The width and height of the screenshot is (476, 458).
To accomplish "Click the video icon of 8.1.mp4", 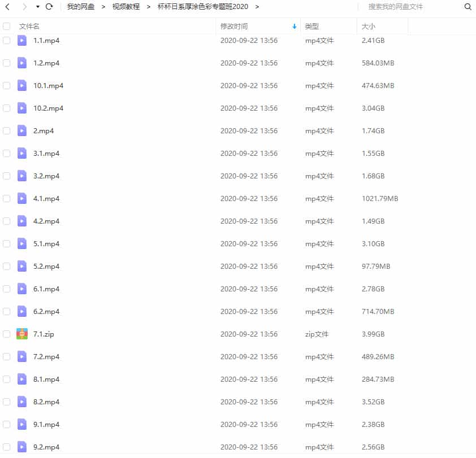I will tap(22, 379).
